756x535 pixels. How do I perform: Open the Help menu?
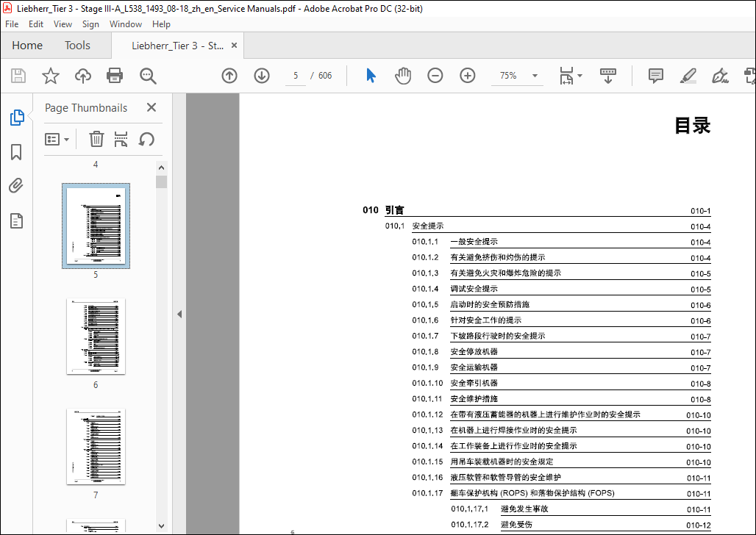click(161, 24)
